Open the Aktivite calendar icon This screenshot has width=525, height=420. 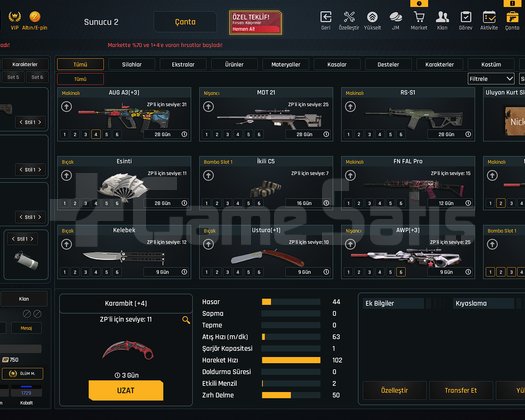(489, 17)
